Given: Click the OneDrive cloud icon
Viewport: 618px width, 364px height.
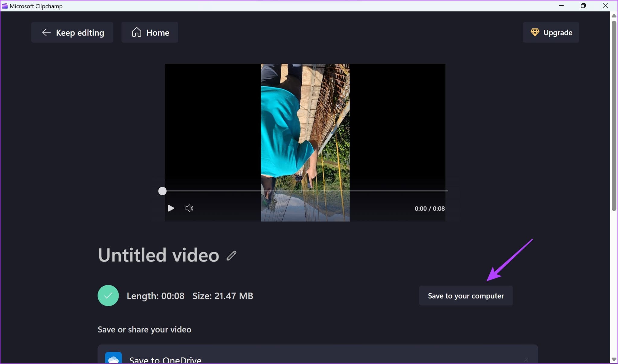Looking at the screenshot, I should click(113, 358).
